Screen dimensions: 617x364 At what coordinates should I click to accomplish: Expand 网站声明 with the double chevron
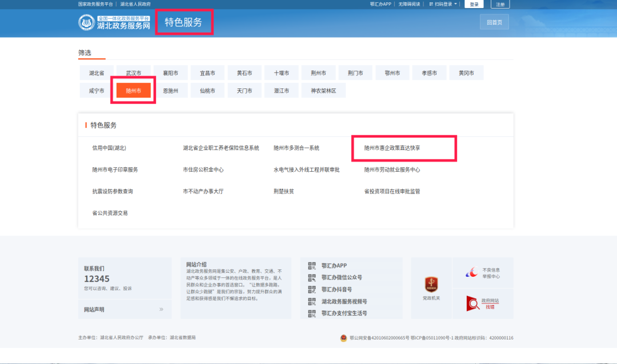click(161, 309)
